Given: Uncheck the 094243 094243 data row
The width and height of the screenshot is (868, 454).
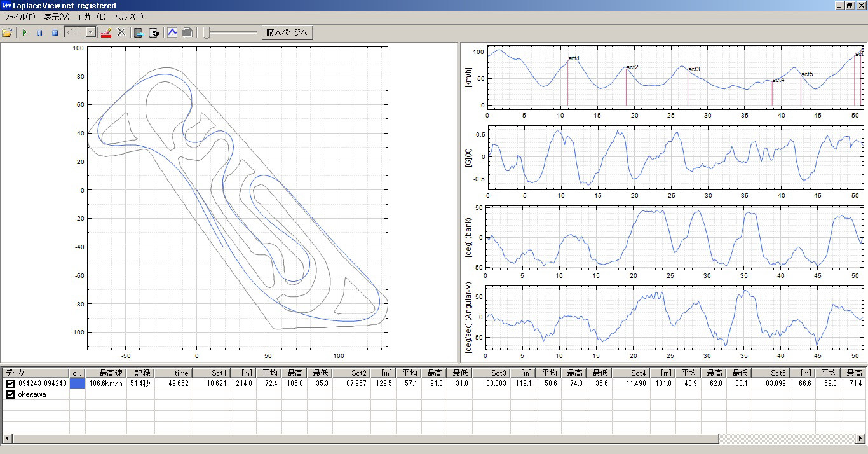Looking at the screenshot, I should tap(10, 383).
